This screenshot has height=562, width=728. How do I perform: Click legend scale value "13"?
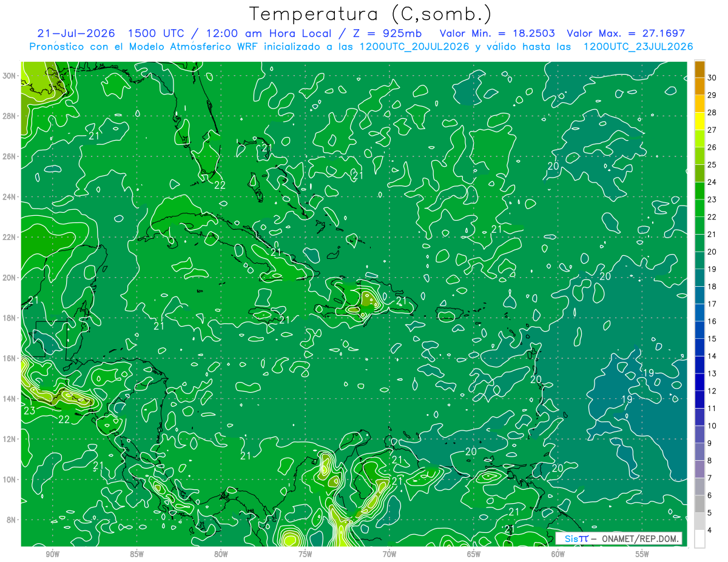(712, 373)
